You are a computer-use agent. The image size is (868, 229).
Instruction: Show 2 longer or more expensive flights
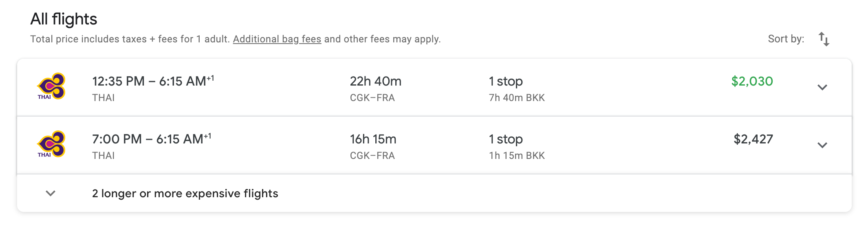point(185,193)
